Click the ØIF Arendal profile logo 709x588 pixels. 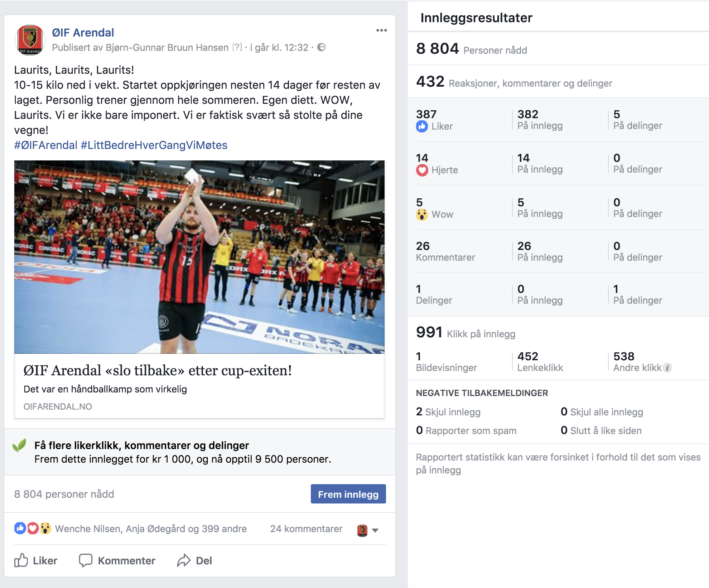point(30,40)
